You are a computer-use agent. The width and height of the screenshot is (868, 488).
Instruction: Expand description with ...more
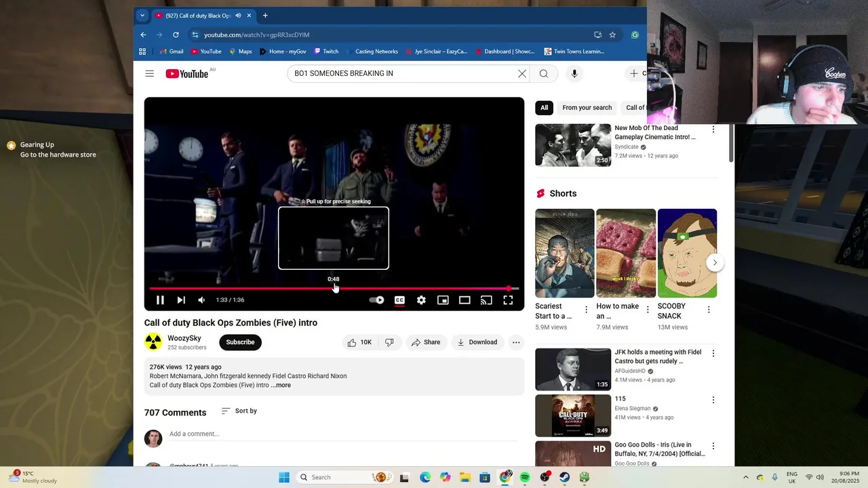click(281, 385)
